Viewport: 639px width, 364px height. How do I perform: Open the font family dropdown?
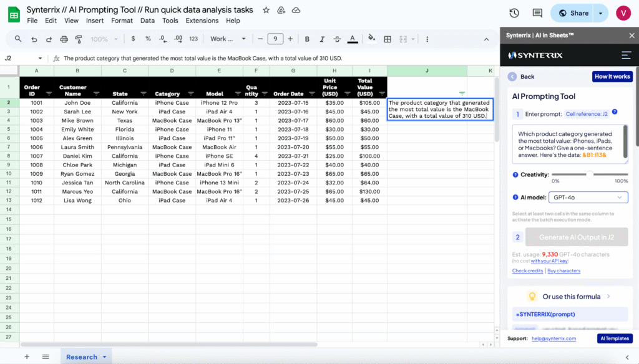[x=228, y=39]
